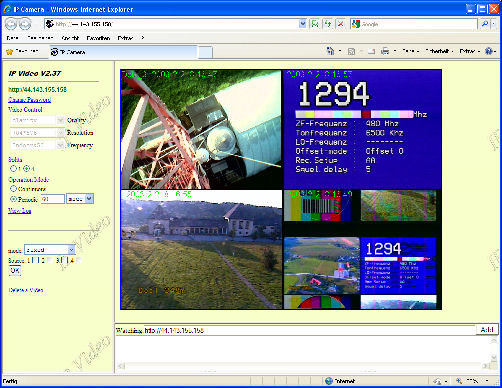Screen dimensions: 502x388
Task: Expand the search provider dropdown arrow
Action: point(494,24)
